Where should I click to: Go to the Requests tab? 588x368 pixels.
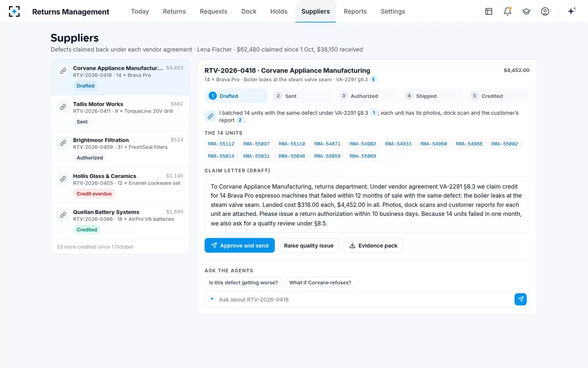coord(214,11)
